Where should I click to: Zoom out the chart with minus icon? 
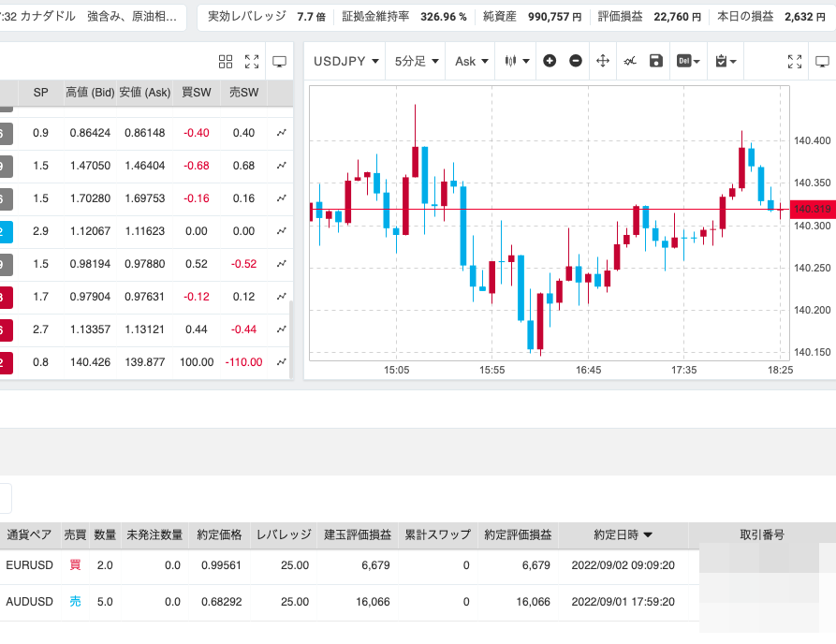click(x=576, y=61)
